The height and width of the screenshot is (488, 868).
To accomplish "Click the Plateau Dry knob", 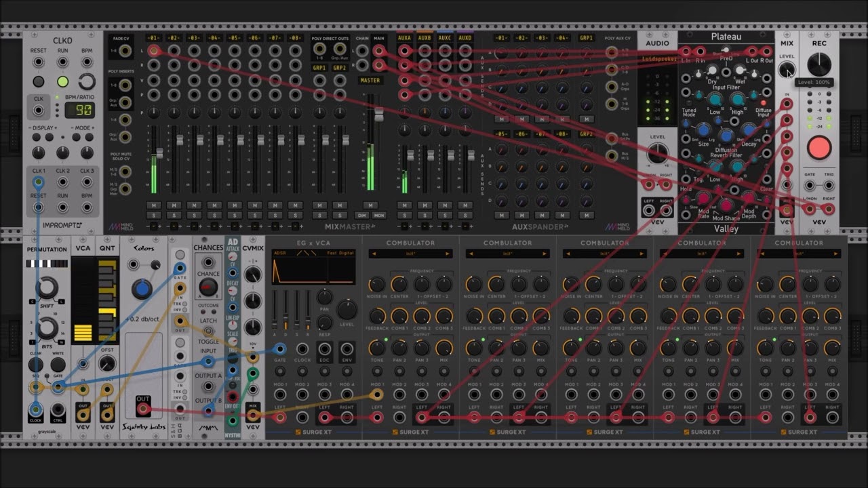I will tap(711, 70).
